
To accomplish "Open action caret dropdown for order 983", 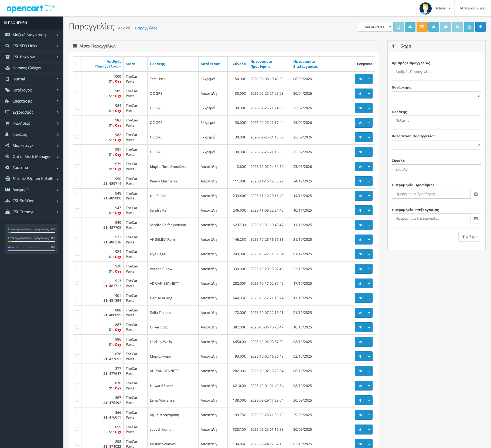I will 369,123.
